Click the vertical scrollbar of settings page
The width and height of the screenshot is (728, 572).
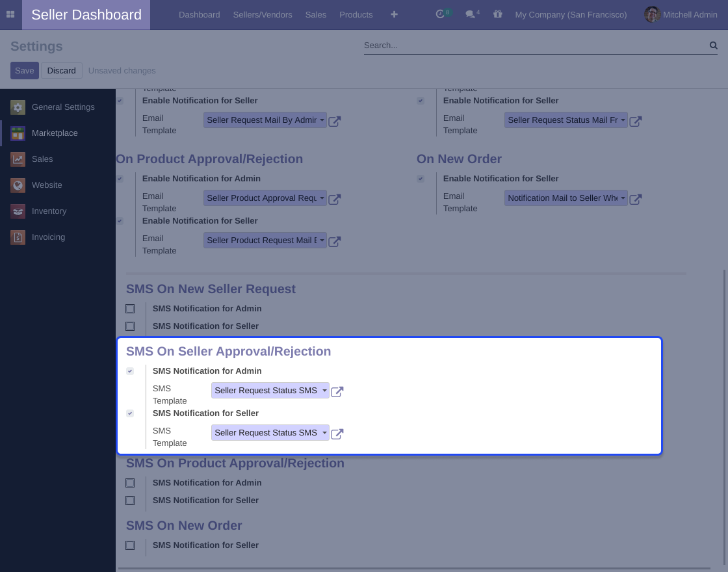coord(724,416)
